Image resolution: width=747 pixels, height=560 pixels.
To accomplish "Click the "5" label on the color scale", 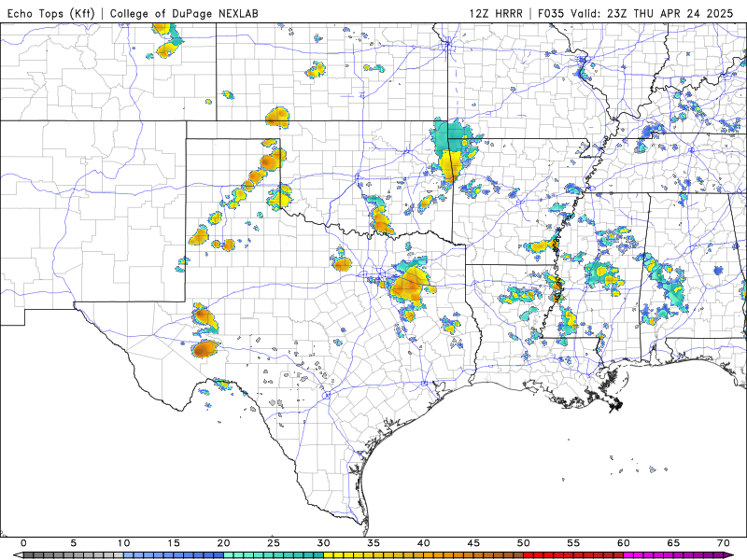I will tap(74, 543).
